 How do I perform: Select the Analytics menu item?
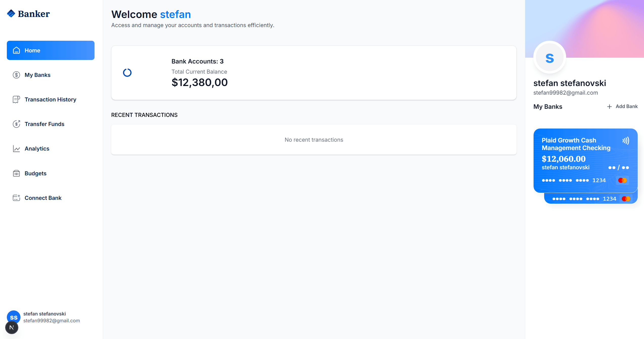[37, 149]
